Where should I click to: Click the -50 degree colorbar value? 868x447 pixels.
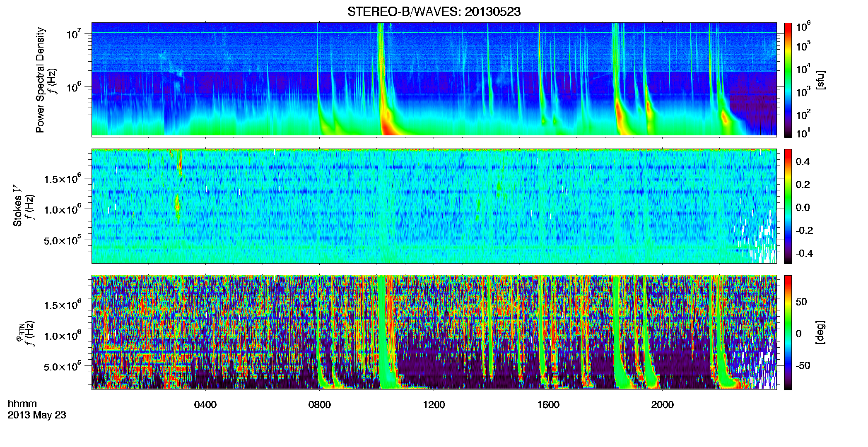(x=803, y=365)
